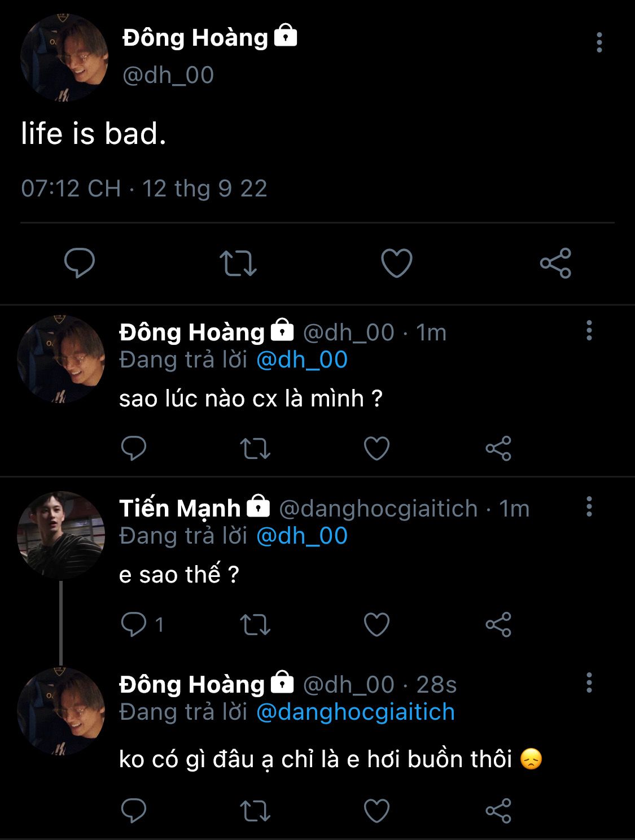Open Tiến Mạnh's profile name
This screenshot has height=840, width=635.
click(x=179, y=509)
